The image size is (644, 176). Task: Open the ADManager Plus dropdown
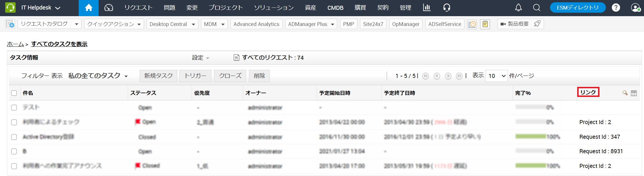click(x=311, y=24)
